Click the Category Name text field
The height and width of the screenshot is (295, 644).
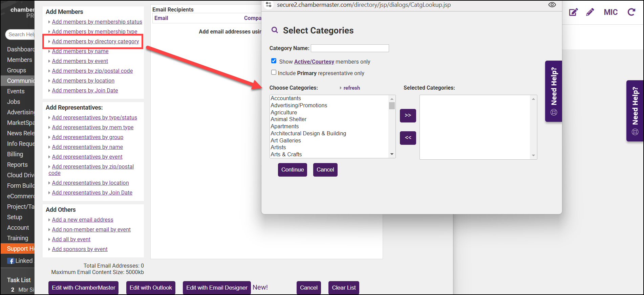[350, 48]
